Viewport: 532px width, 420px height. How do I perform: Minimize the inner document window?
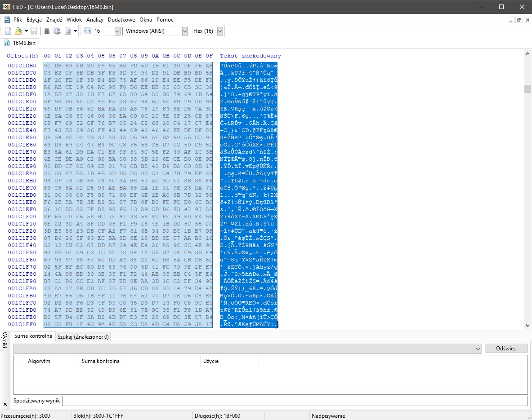pyautogui.click(x=510, y=20)
